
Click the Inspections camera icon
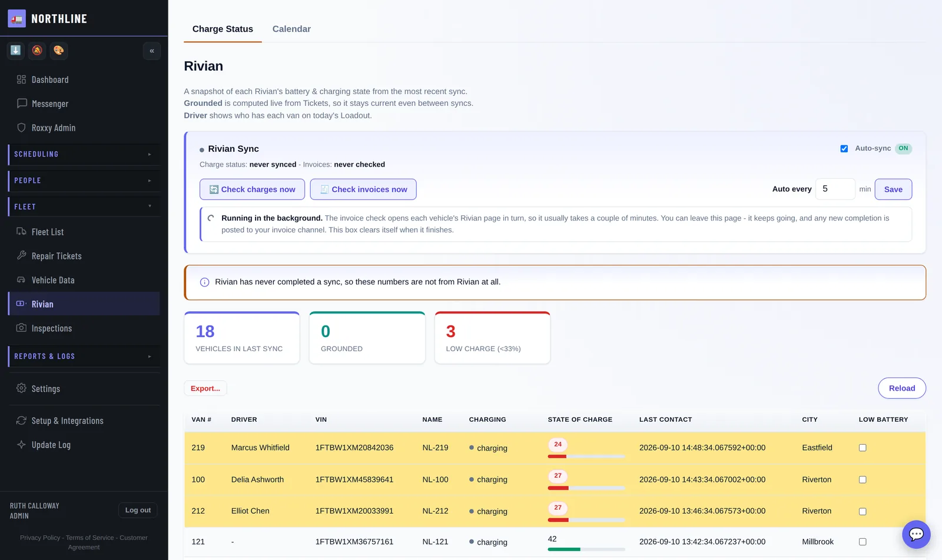point(21,328)
